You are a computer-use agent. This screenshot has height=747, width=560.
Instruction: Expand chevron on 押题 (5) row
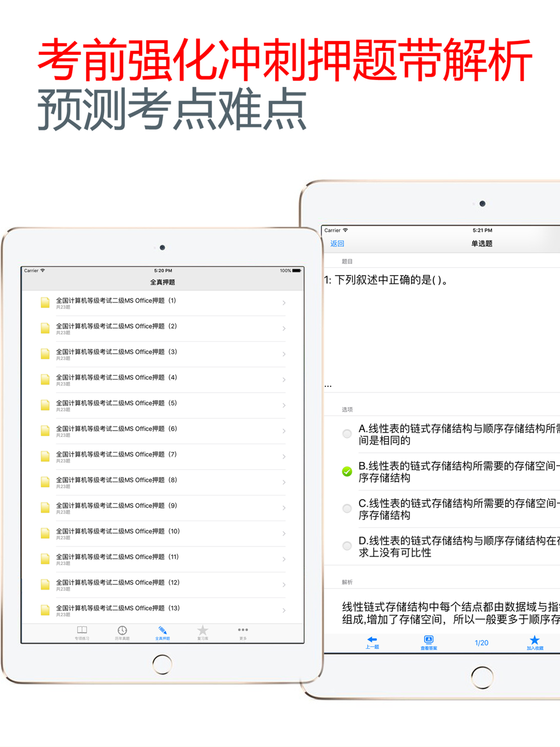(x=284, y=405)
